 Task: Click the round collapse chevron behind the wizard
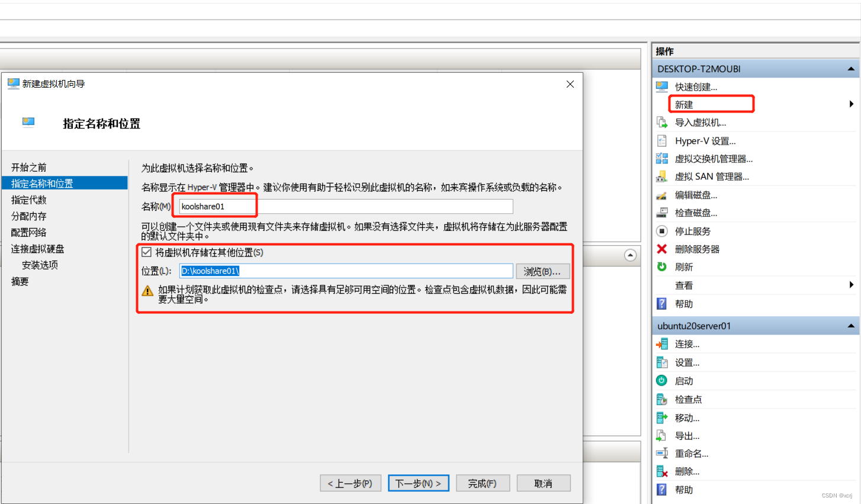click(x=630, y=255)
